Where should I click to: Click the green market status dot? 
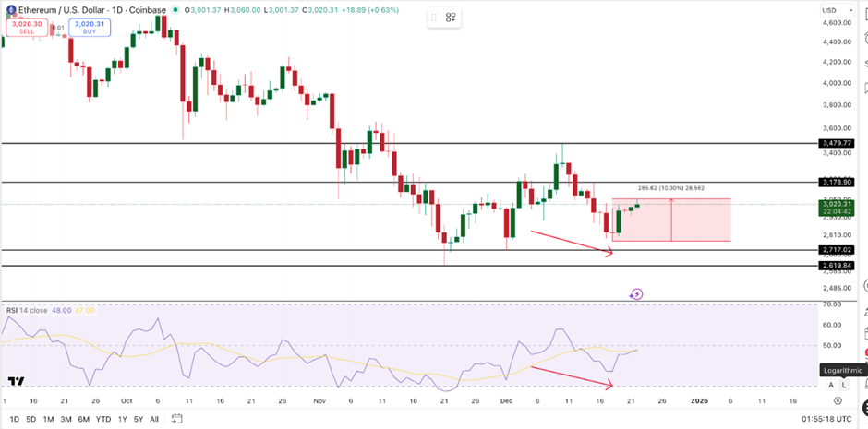pyautogui.click(x=175, y=10)
